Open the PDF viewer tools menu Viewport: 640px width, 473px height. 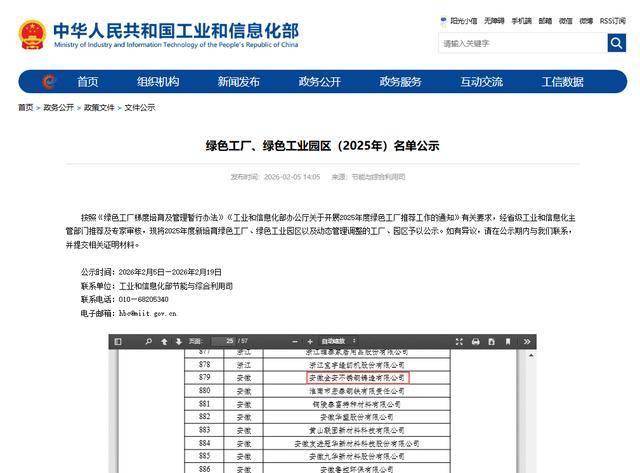pyautogui.click(x=526, y=341)
